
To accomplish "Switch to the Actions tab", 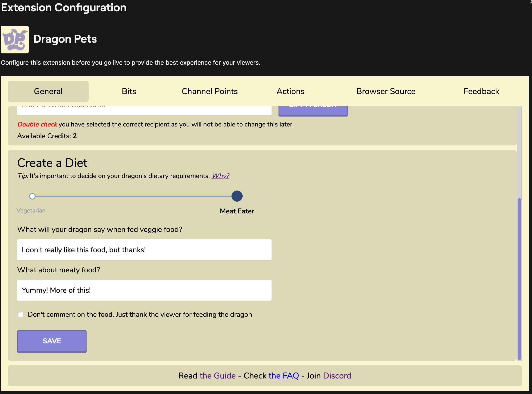I will (290, 91).
